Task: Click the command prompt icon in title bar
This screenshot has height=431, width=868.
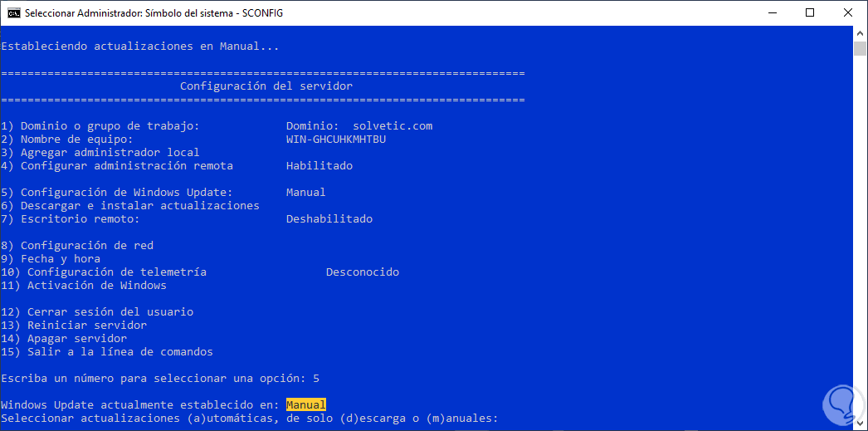Action: (x=14, y=12)
